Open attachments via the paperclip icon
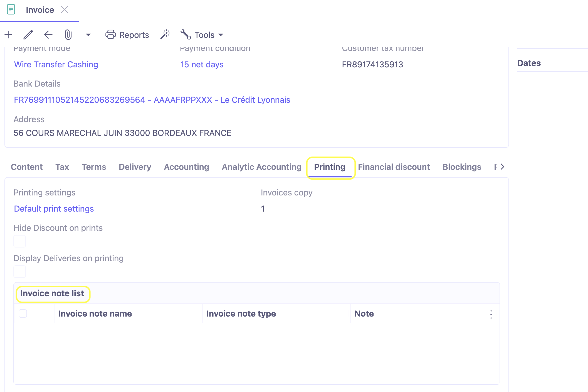Image resolution: width=588 pixels, height=392 pixels. 68,35
